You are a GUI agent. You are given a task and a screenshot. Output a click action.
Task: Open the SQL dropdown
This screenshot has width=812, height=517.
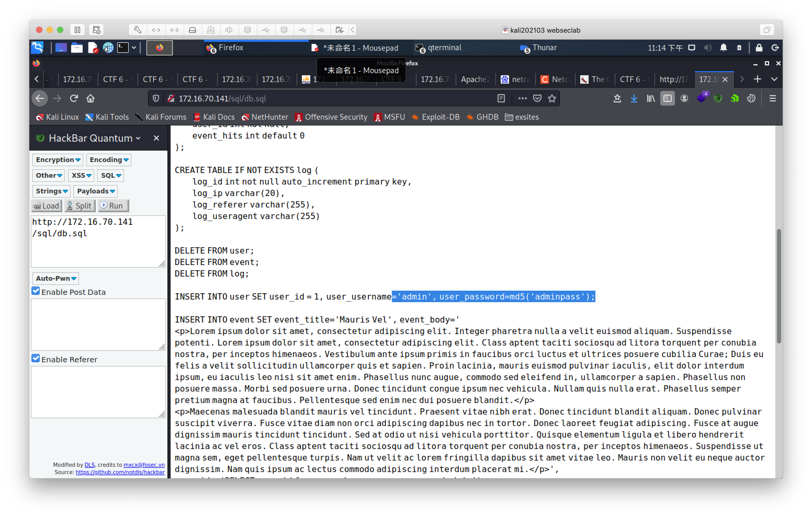click(x=111, y=176)
